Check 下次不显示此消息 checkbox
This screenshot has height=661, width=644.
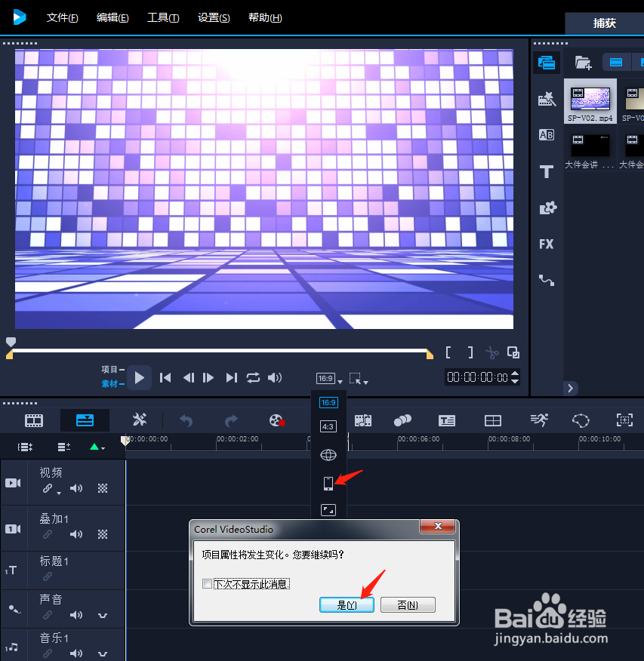(x=207, y=584)
